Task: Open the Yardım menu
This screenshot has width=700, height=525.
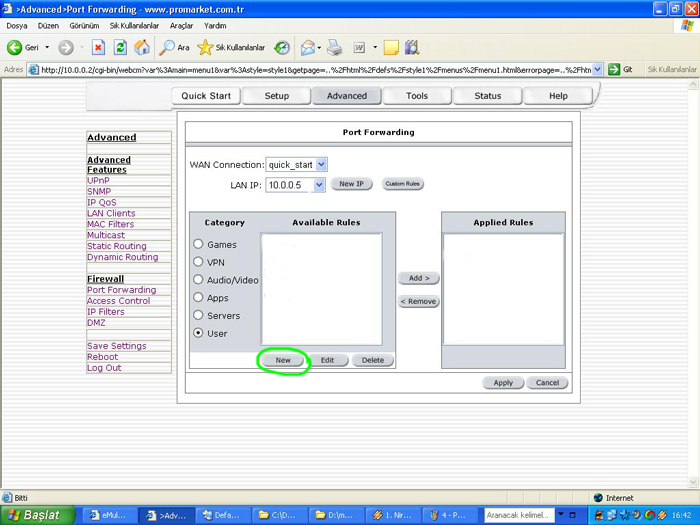Action: [215, 26]
